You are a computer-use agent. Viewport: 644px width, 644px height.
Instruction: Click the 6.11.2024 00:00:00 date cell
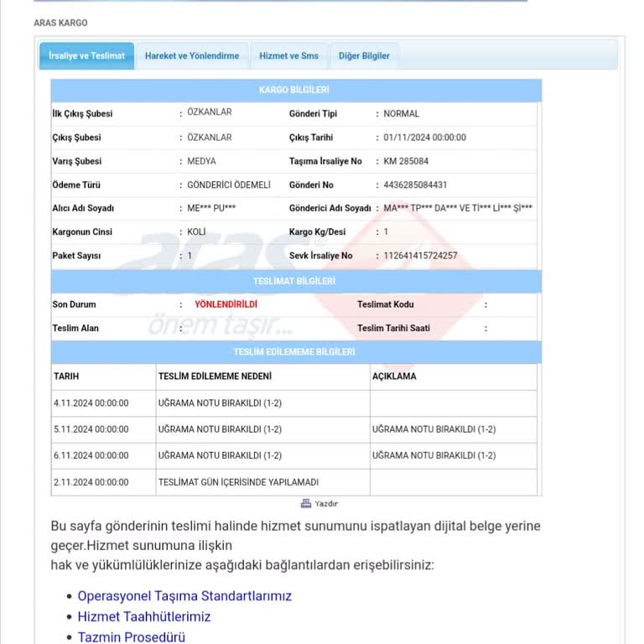click(103, 456)
